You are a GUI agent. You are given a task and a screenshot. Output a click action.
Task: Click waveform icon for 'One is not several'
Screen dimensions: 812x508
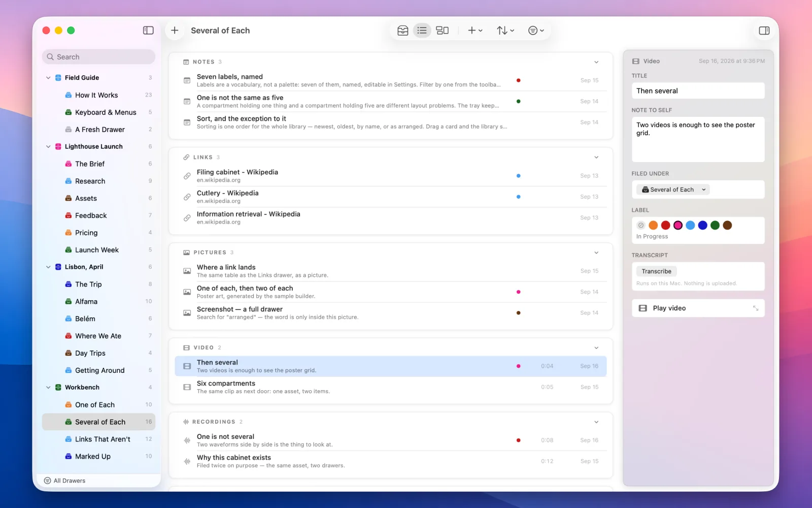pyautogui.click(x=187, y=440)
